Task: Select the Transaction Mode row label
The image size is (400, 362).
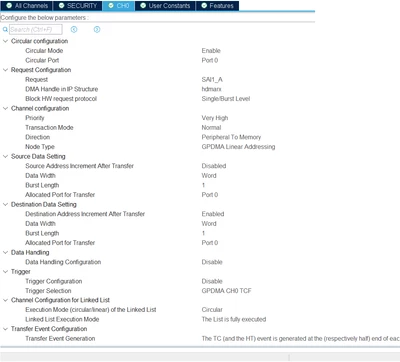Action: coord(49,128)
